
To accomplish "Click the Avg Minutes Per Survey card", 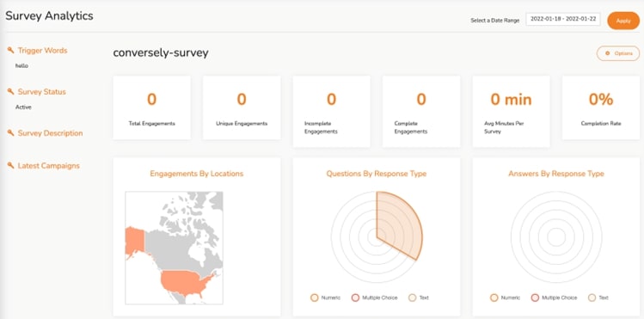I will pos(511,111).
